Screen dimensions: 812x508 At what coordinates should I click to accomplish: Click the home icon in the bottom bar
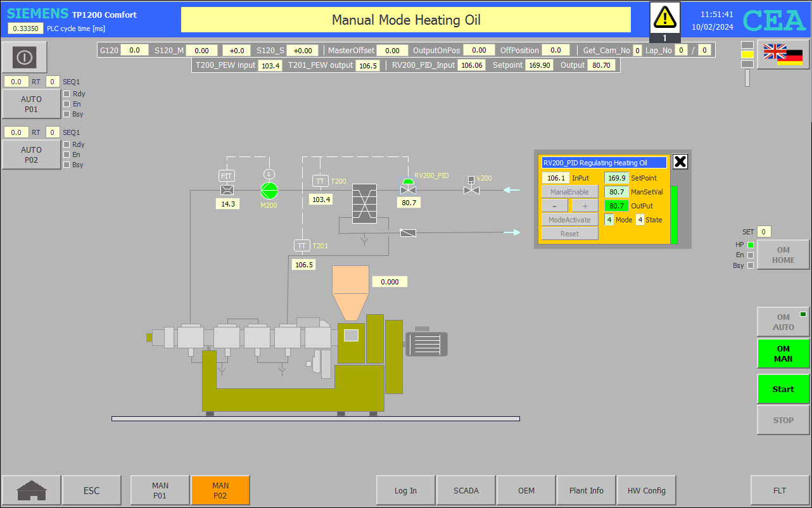tap(32, 490)
